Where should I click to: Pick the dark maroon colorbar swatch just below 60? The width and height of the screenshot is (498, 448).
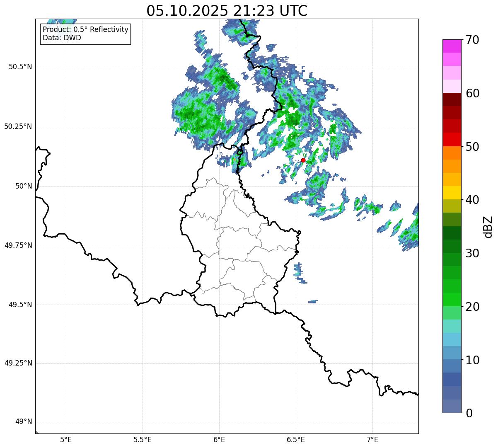[452, 99]
